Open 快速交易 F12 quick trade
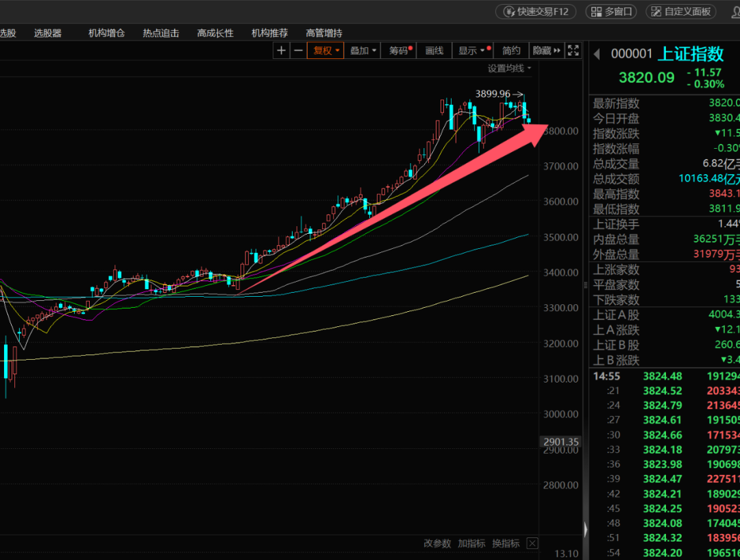Viewport: 740px width, 560px height. pyautogui.click(x=536, y=12)
